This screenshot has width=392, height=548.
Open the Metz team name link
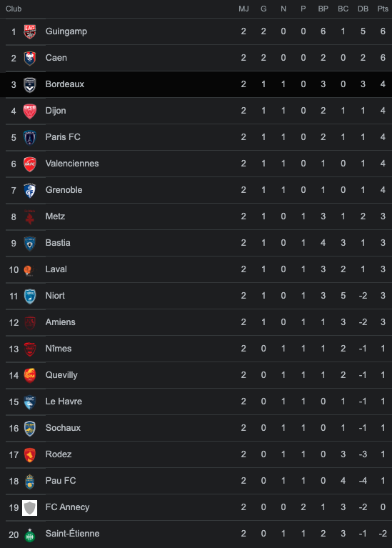[55, 216]
